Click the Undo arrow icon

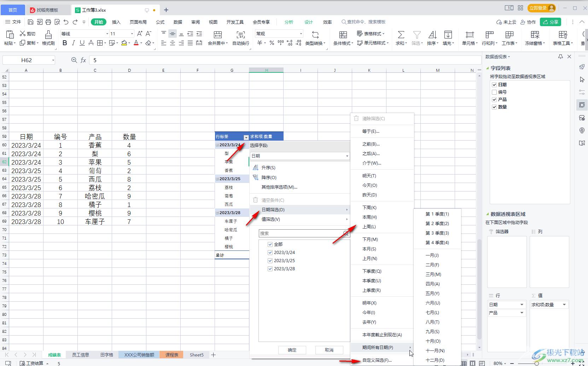(66, 22)
